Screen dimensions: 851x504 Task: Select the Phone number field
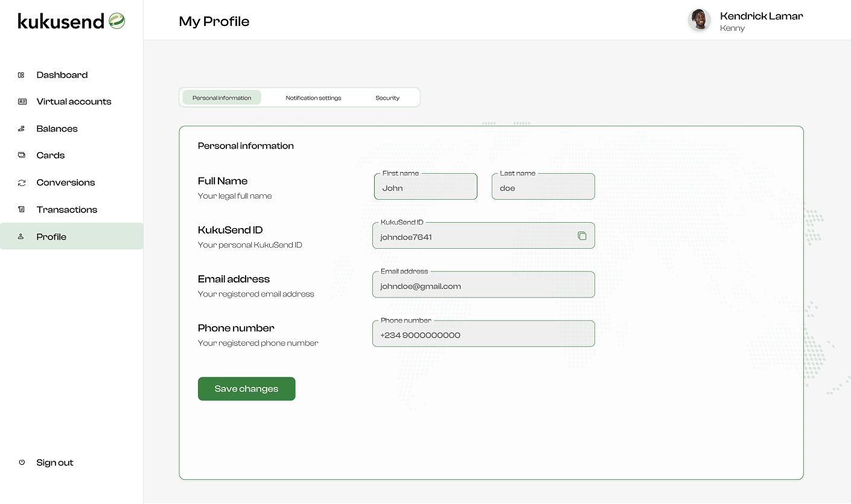(x=483, y=334)
